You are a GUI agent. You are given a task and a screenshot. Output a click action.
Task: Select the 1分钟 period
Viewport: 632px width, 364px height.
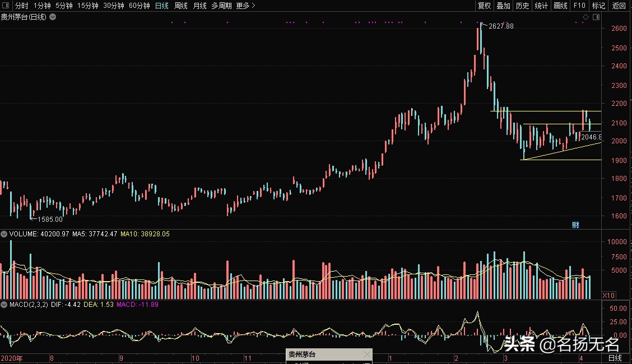click(42, 6)
